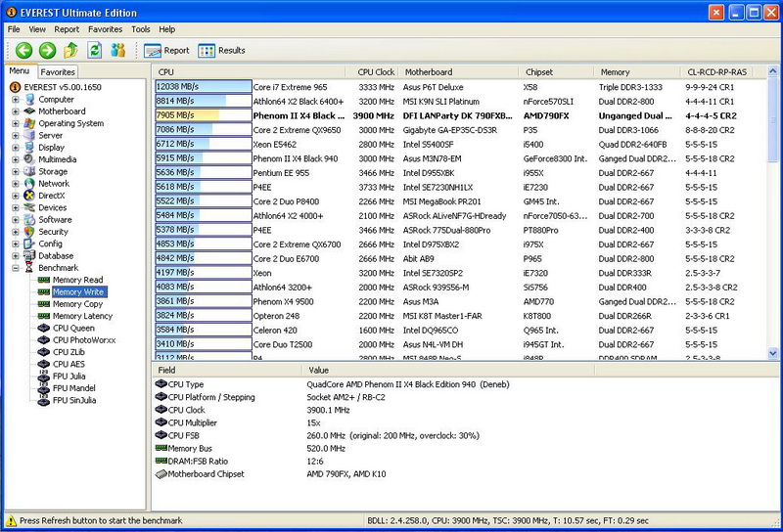Click the Display monitor icon in the tree
This screenshot has height=532, width=783.
tap(30, 148)
